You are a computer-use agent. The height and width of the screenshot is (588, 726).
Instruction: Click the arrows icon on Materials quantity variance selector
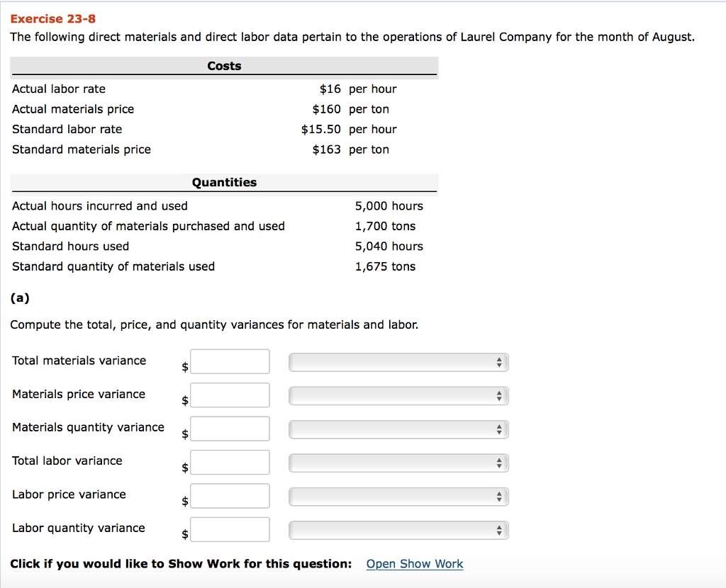(501, 429)
